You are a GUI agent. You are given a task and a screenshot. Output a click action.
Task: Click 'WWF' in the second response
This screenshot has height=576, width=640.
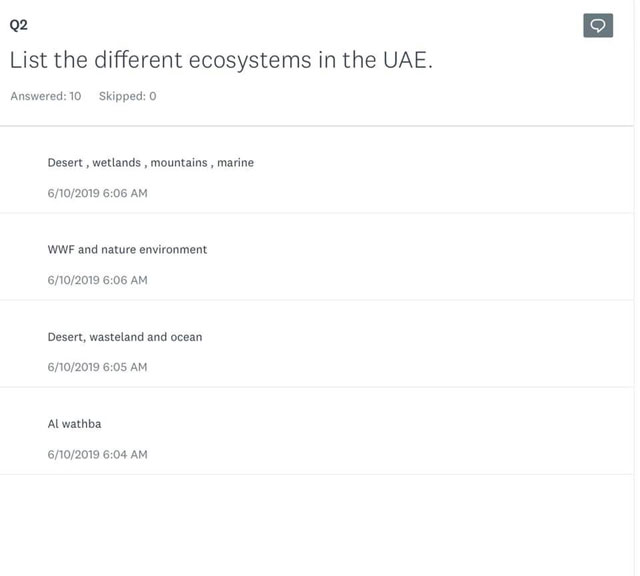[61, 249]
